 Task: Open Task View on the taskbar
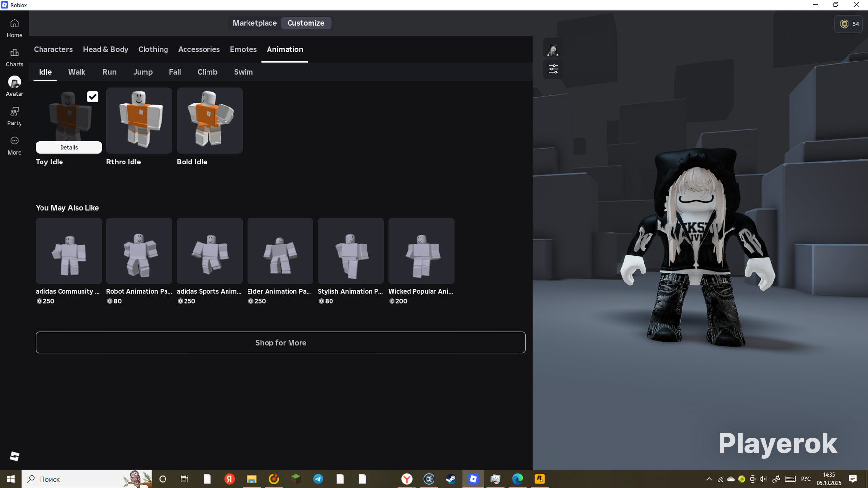(x=185, y=479)
